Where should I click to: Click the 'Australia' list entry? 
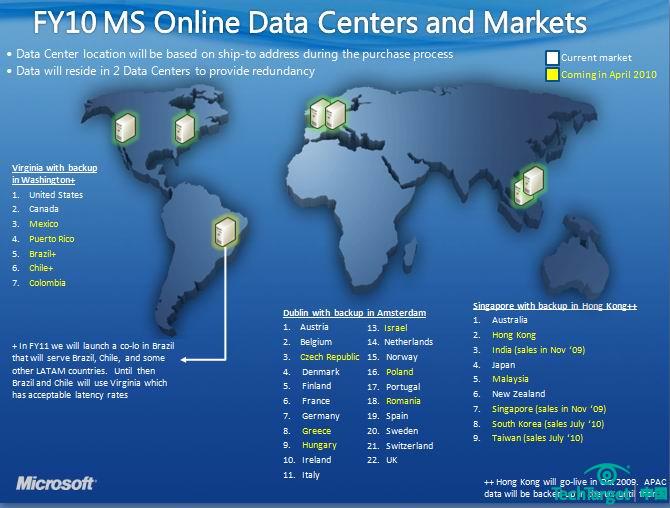tap(509, 320)
